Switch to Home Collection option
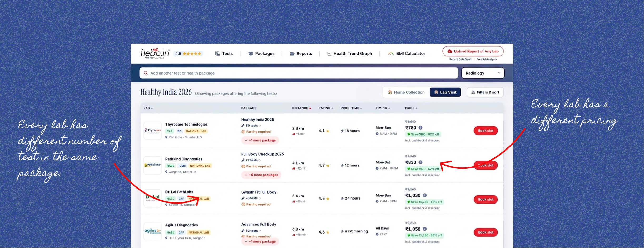This screenshot has height=248, width=644. (x=406, y=92)
